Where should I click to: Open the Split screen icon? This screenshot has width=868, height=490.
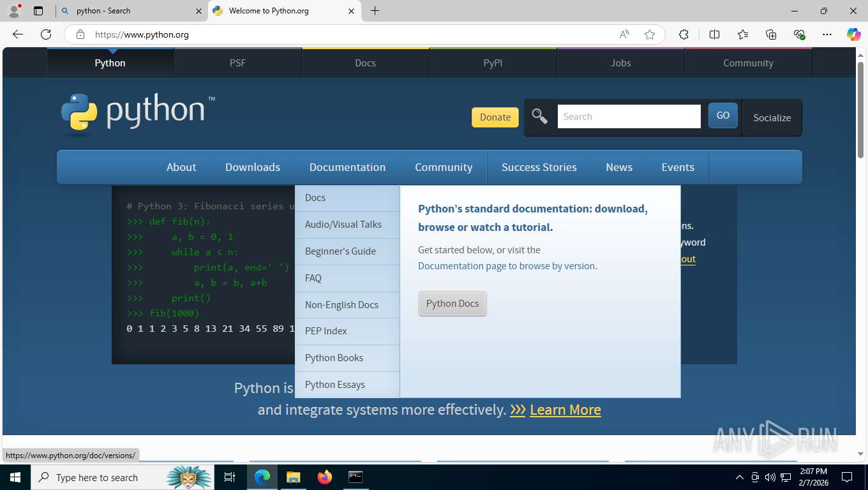(715, 34)
